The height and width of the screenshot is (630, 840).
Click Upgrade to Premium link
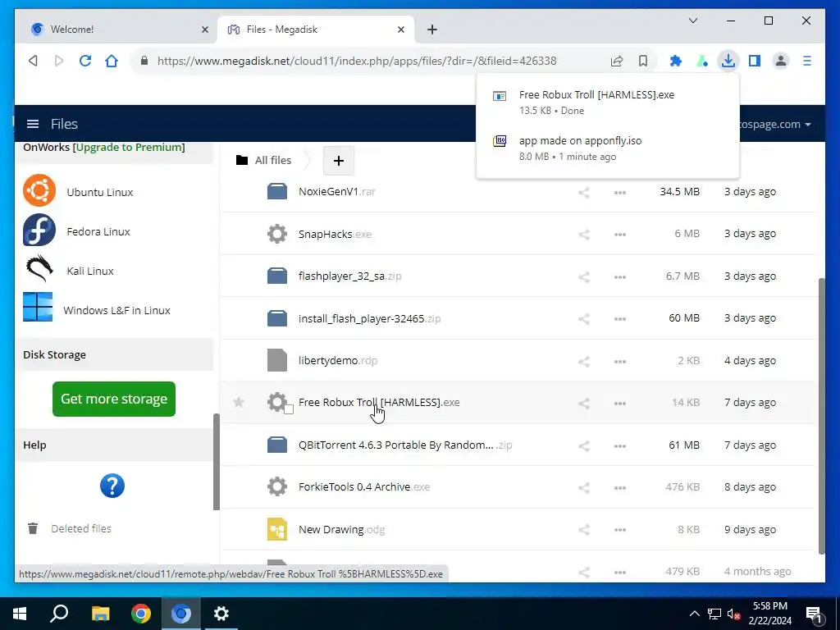pos(130,147)
